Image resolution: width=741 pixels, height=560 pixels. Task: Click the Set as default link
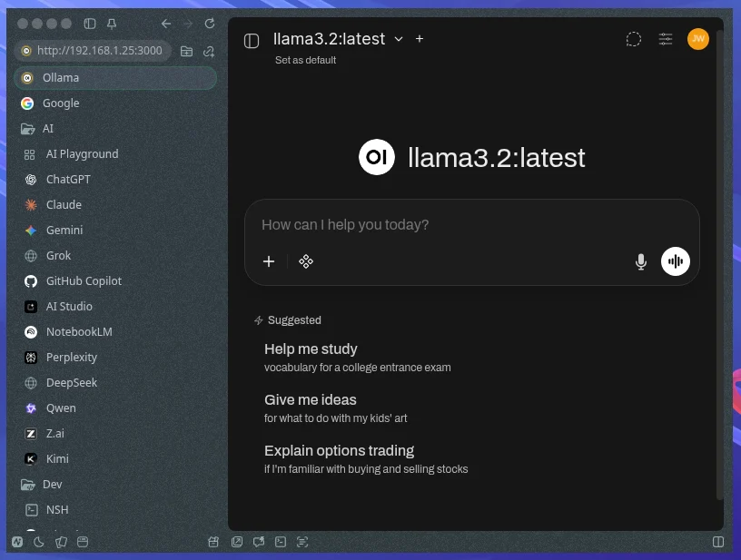click(x=305, y=60)
